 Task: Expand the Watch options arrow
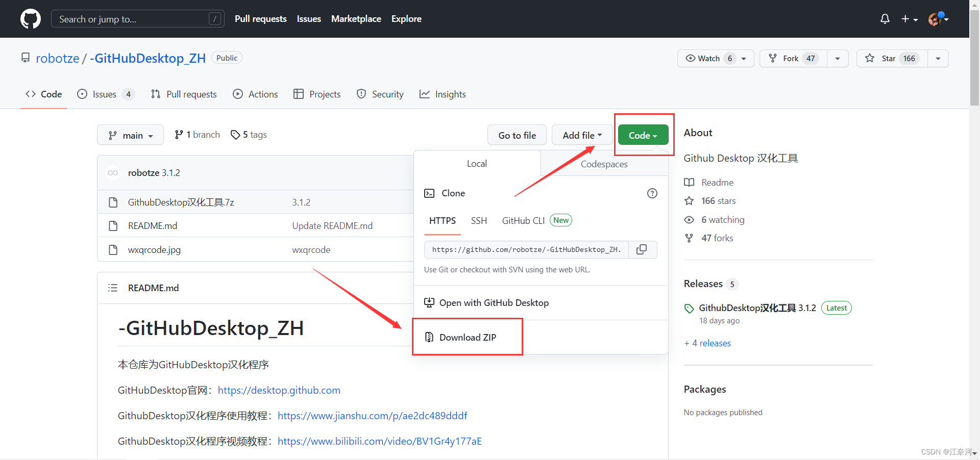pyautogui.click(x=744, y=59)
